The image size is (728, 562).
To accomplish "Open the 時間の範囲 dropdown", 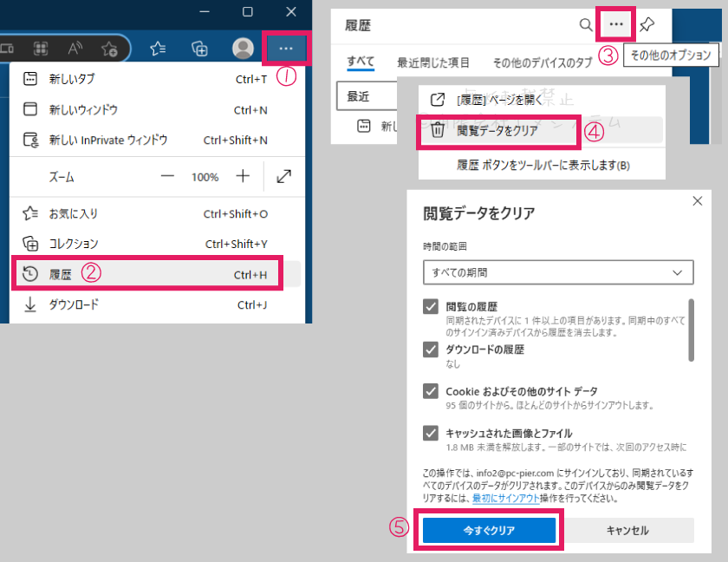I will point(558,272).
